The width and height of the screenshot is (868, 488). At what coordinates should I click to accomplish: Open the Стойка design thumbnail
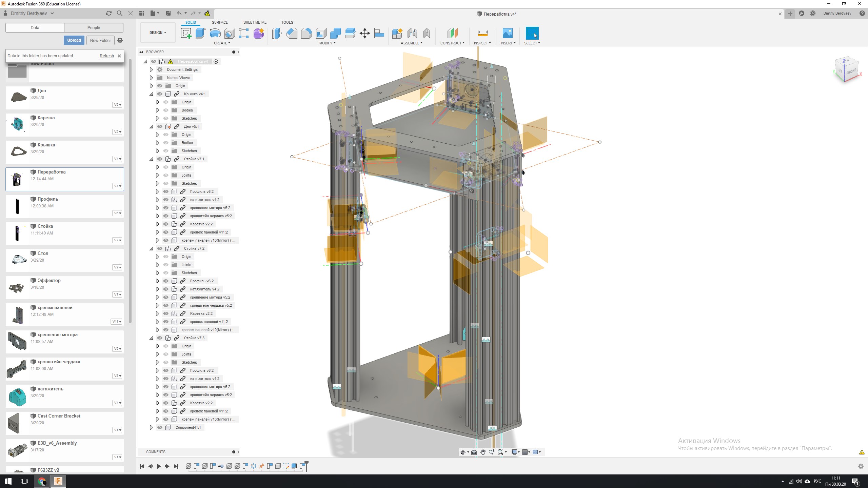pyautogui.click(x=17, y=233)
